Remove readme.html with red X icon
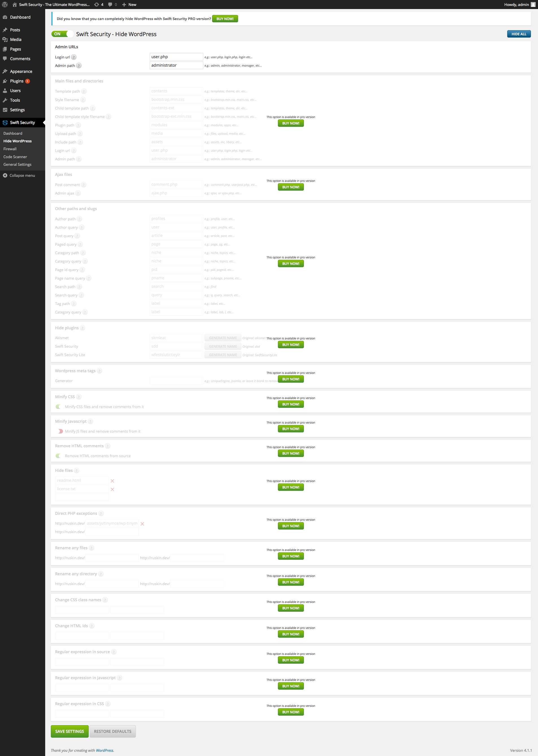This screenshot has height=756, width=538. (x=112, y=481)
